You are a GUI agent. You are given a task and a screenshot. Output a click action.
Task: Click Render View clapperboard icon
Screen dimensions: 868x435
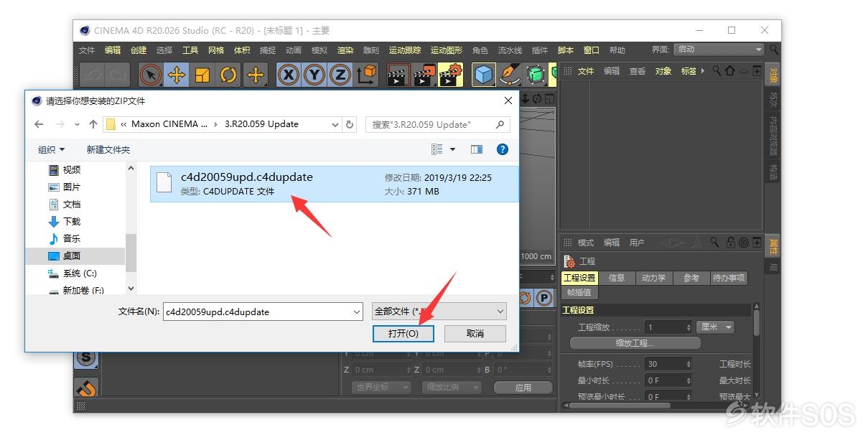point(398,75)
